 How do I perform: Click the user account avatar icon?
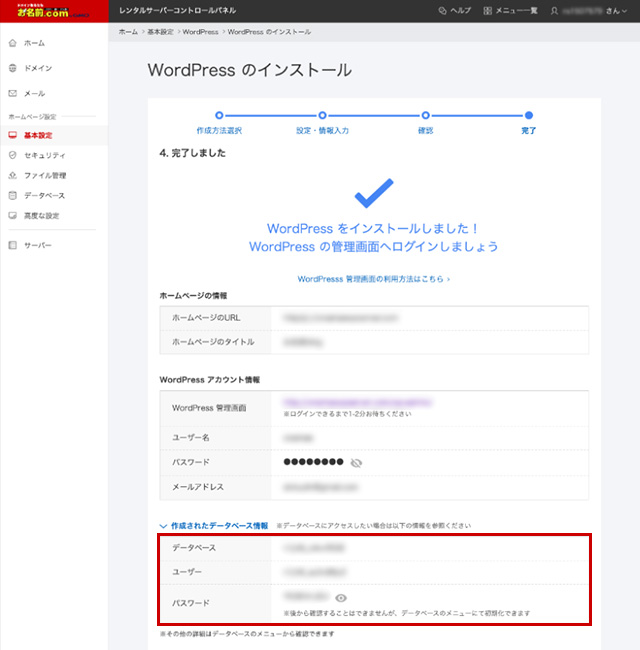click(554, 11)
